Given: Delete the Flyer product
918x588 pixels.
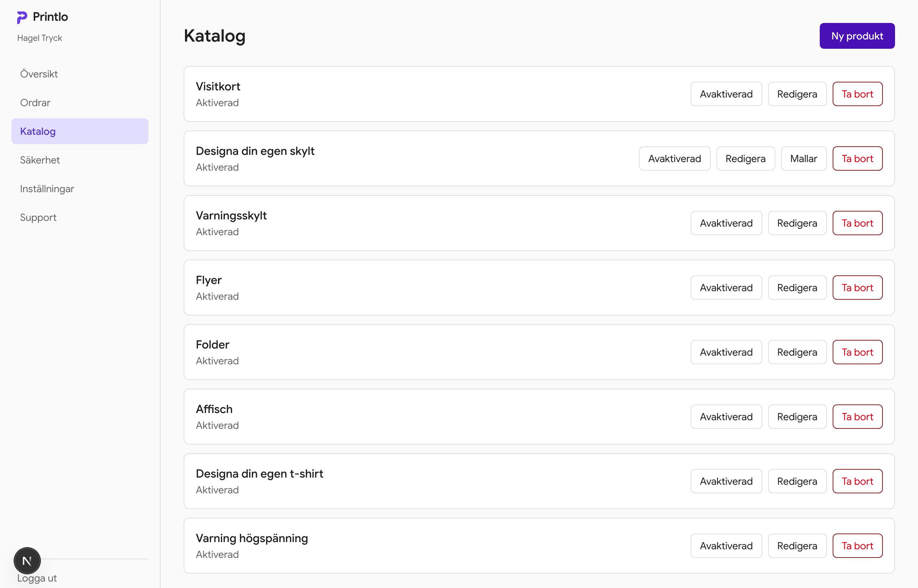Looking at the screenshot, I should [x=857, y=288].
